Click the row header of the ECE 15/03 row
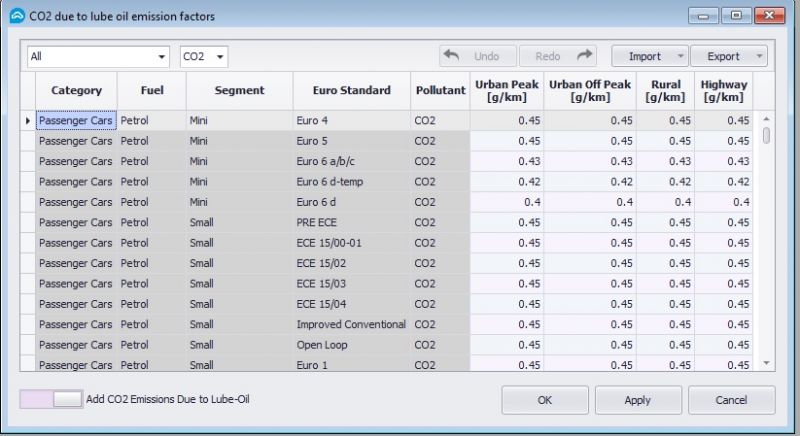Screen dimensions: 800x436 click(28, 284)
